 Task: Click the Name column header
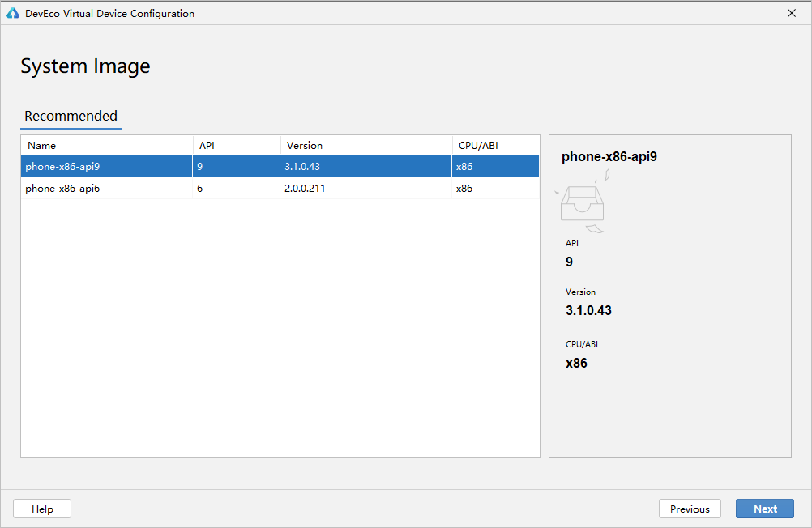coord(107,146)
